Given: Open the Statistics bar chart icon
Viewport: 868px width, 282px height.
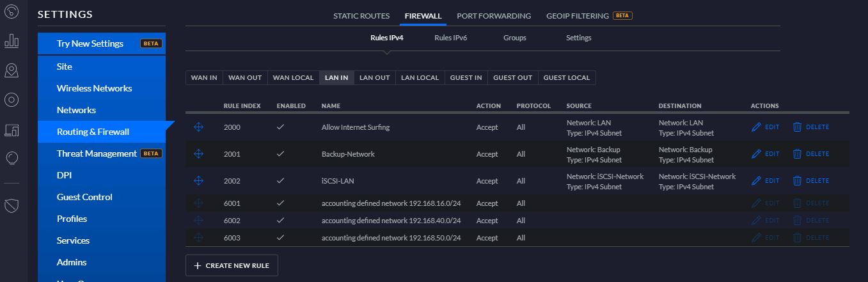Looking at the screenshot, I should tap(12, 41).
